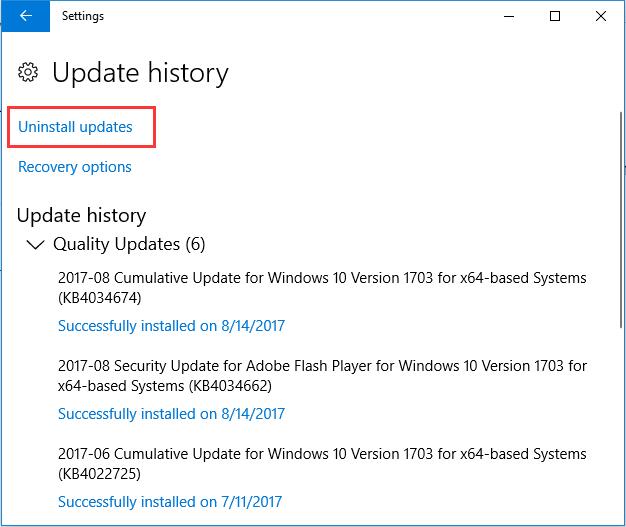Screen dimensions: 626x527
Task: Minimize the Settings window
Action: [x=509, y=16]
